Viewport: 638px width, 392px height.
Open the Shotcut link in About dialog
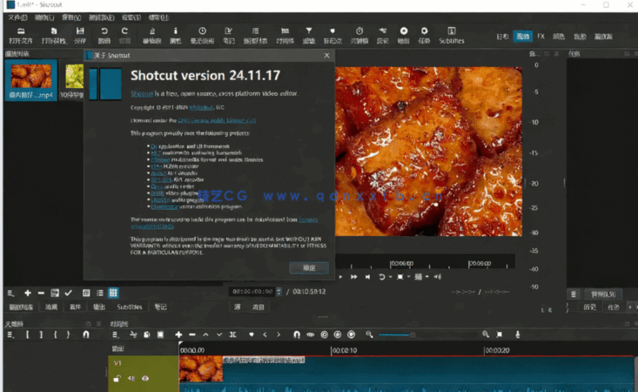[142, 94]
